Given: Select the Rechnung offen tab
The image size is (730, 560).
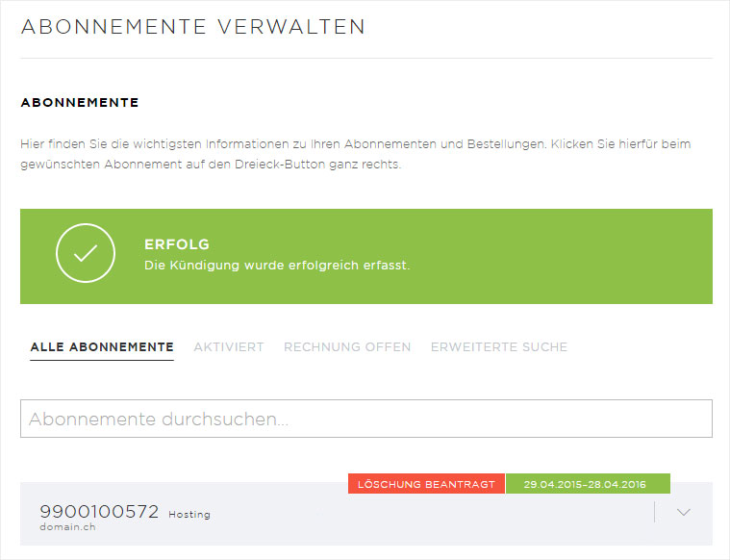Looking at the screenshot, I should coord(347,346).
